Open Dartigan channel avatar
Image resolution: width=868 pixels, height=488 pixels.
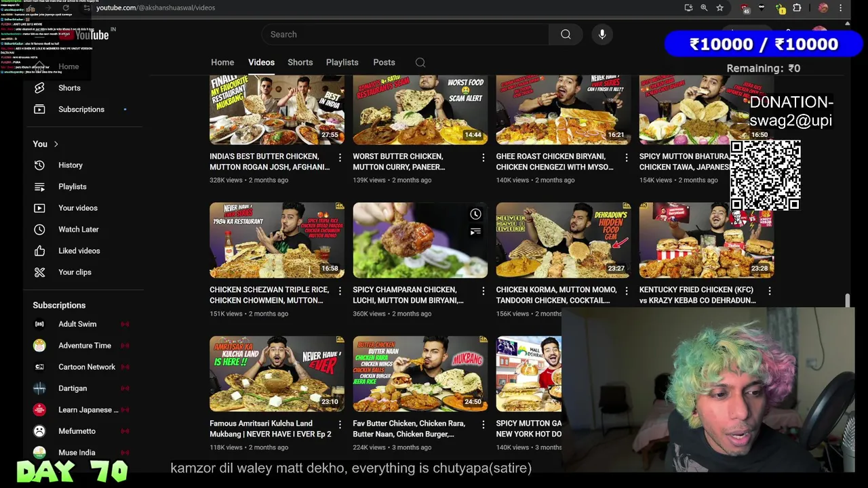tap(39, 388)
